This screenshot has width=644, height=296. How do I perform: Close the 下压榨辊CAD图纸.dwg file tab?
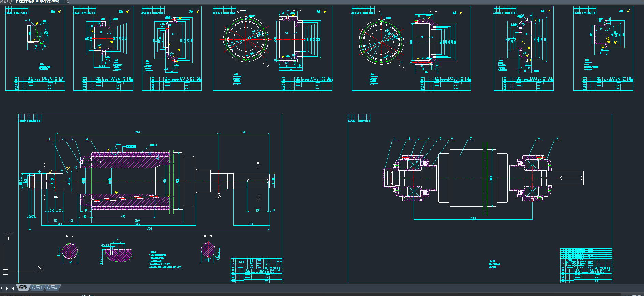[x=66, y=2]
